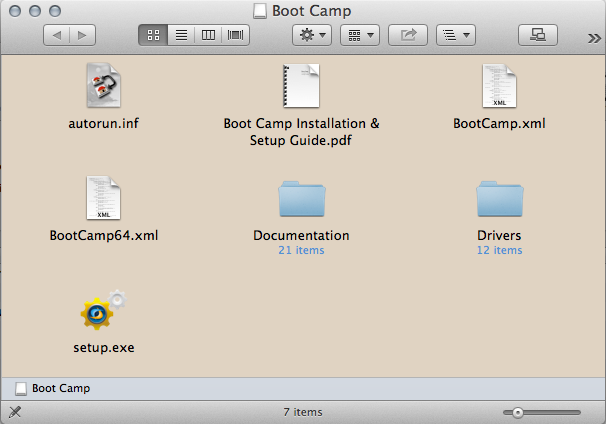The width and height of the screenshot is (606, 424).
Task: Open the item arrangement dropdown
Action: click(x=360, y=36)
